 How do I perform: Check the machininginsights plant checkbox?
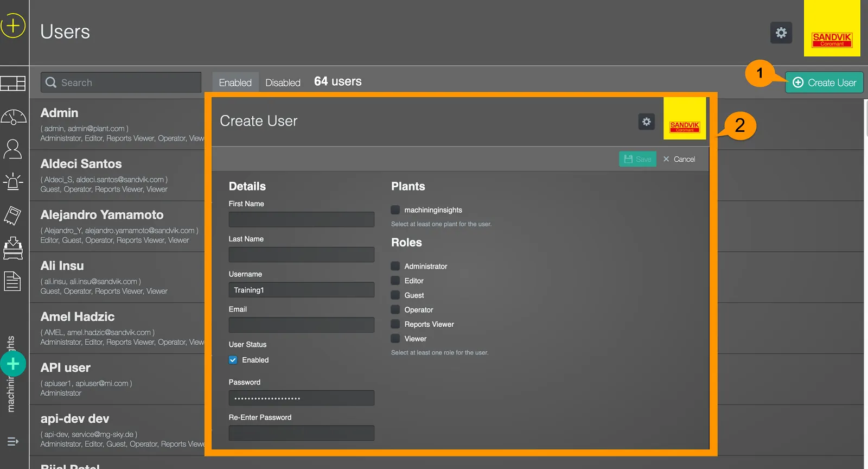pyautogui.click(x=395, y=210)
